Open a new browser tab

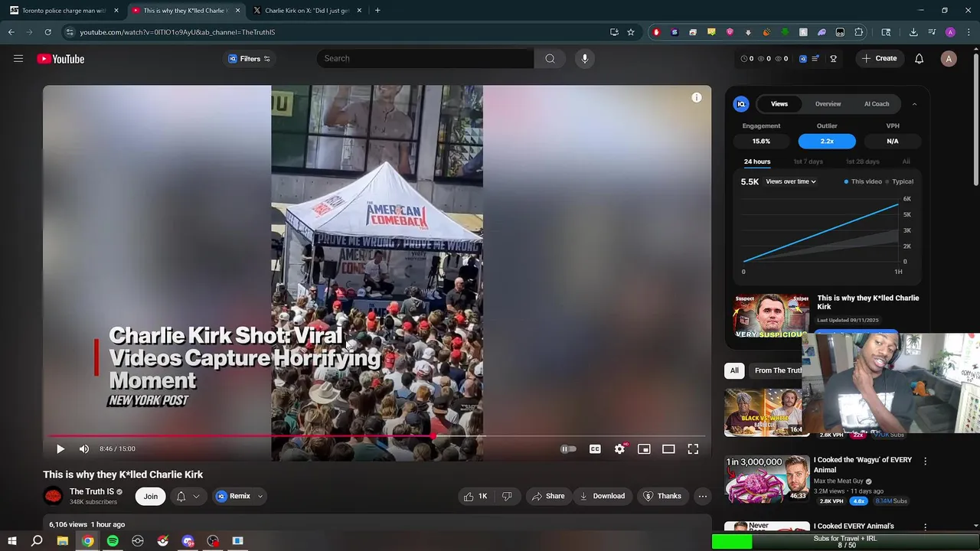coord(377,11)
